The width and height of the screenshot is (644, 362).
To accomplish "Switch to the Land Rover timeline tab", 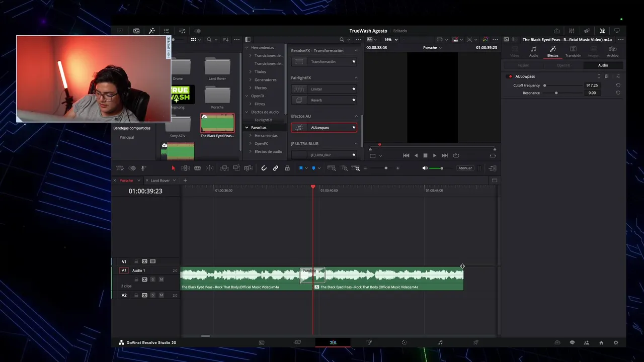I will [x=160, y=180].
